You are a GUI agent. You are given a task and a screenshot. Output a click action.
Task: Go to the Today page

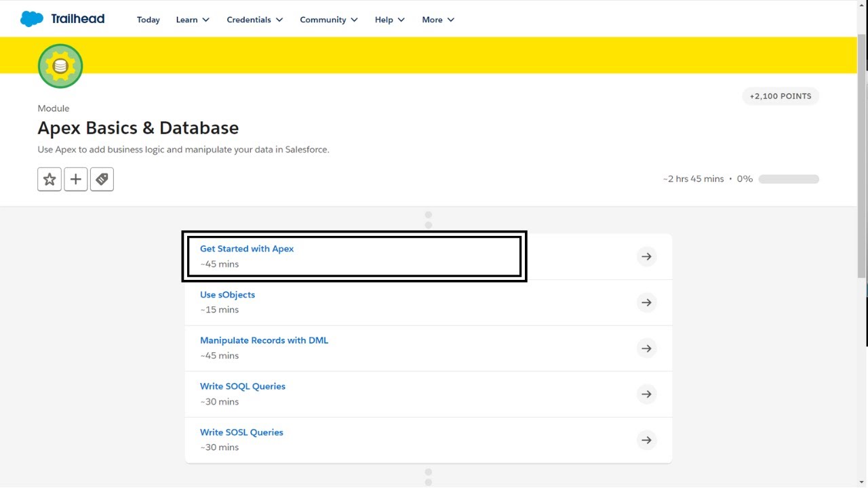coord(149,20)
